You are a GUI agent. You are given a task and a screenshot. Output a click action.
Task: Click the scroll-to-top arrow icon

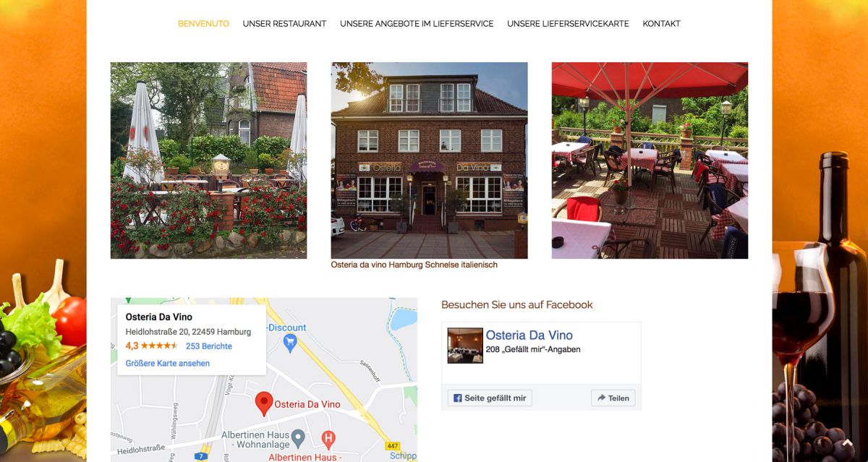pos(848,443)
